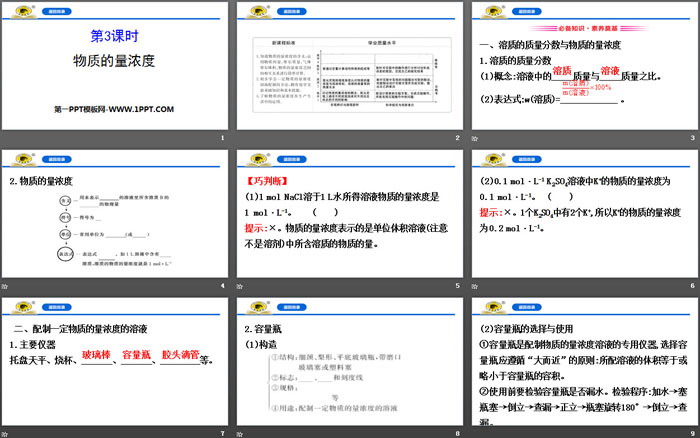Click the red 提示 label on slide 6
The height and width of the screenshot is (438, 700).
491,213
